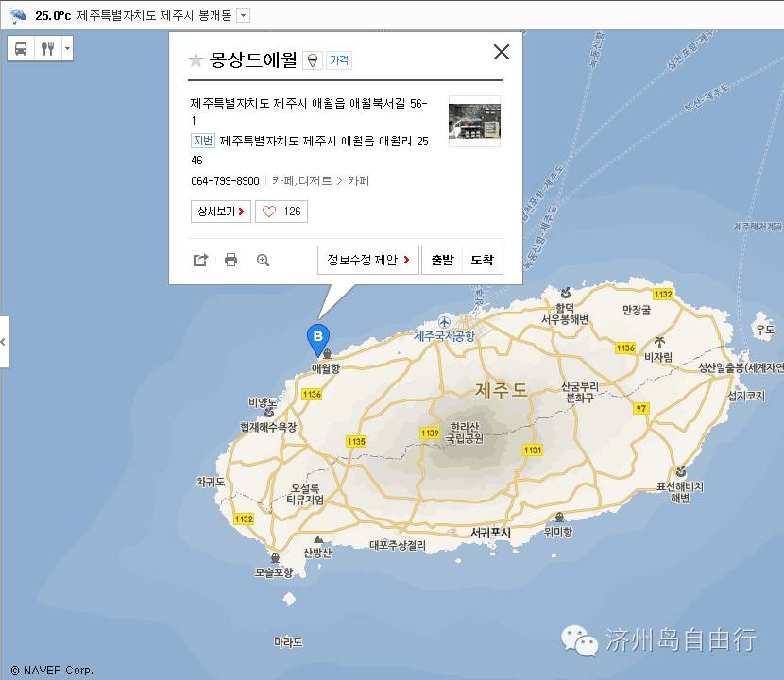Click the blue B map marker

click(318, 340)
